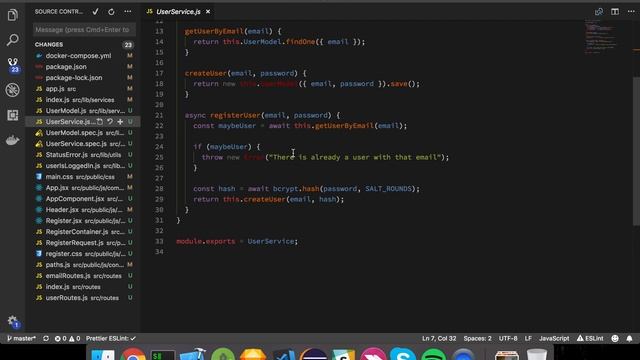Open Source Control view with 23 badge
Screen dimensions: 640x360
13,65
